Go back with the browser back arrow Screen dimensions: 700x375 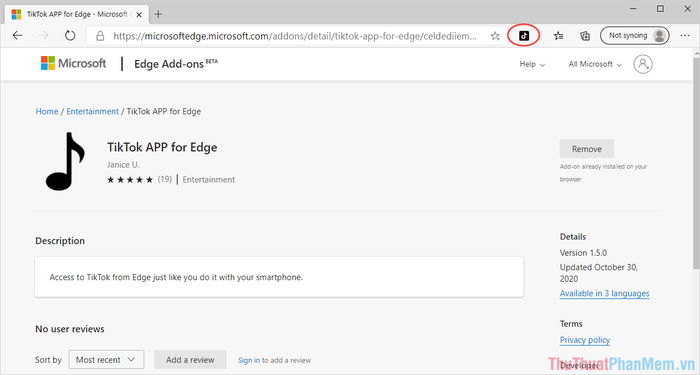click(17, 36)
